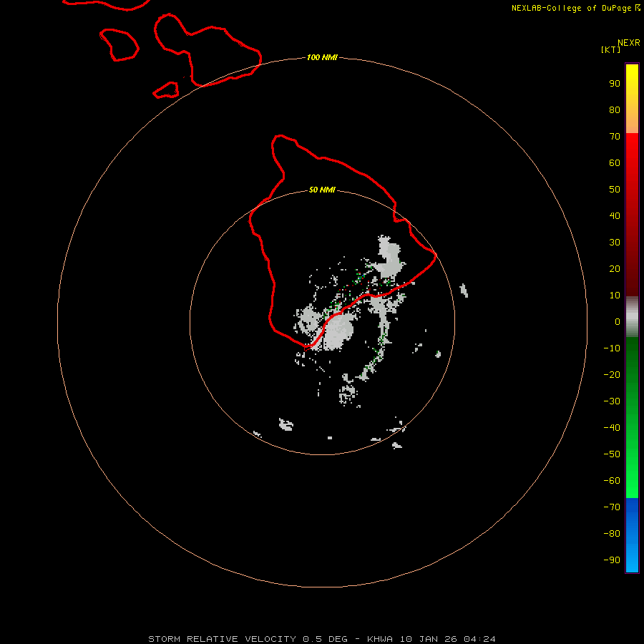Screen dimensions: 644x644
Task: Click the 50 NMI range ring label
Action: (x=322, y=190)
